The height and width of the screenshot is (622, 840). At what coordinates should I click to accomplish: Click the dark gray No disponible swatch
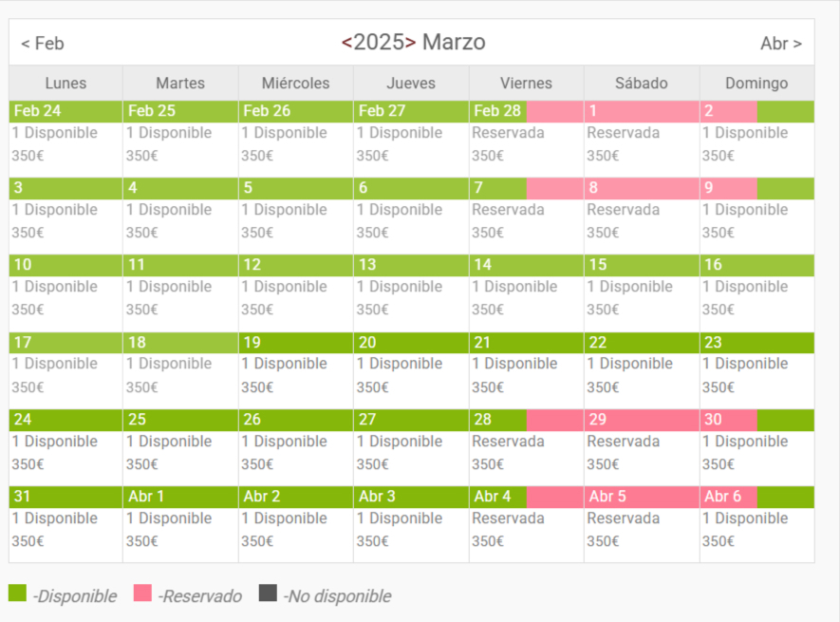click(268, 594)
